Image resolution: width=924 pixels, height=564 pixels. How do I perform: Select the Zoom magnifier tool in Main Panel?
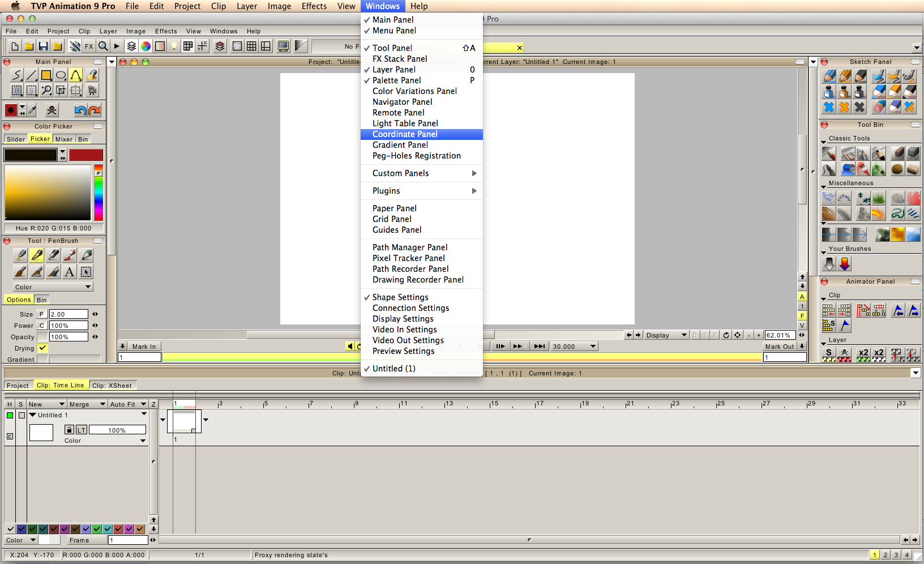[46, 90]
